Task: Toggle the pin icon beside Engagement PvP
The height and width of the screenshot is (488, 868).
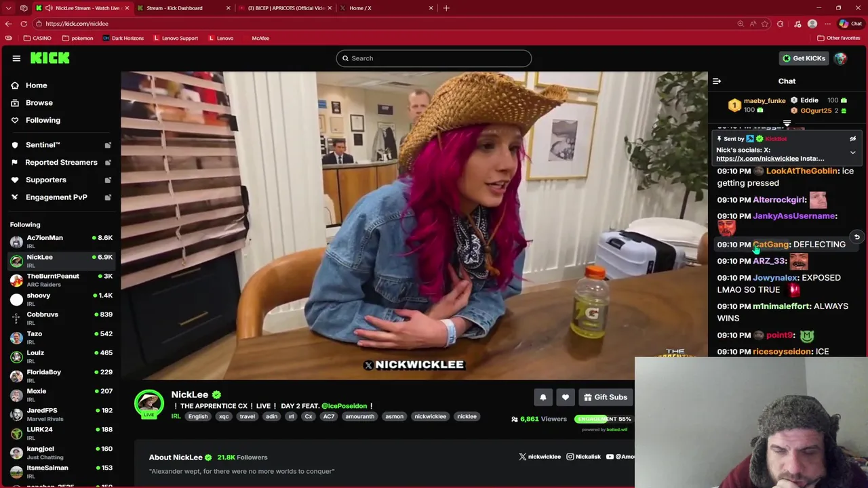Action: tap(108, 197)
